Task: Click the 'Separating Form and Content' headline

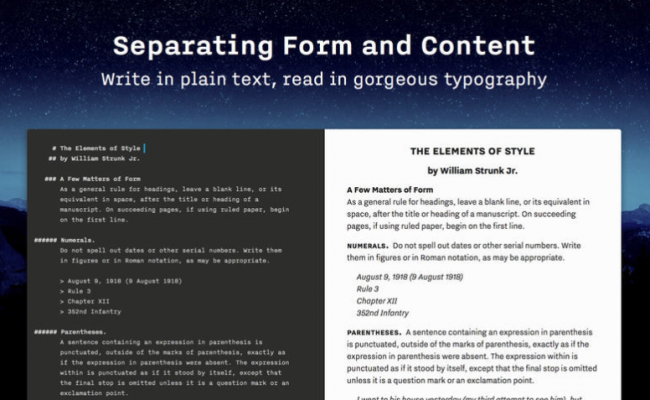Action: (x=324, y=46)
